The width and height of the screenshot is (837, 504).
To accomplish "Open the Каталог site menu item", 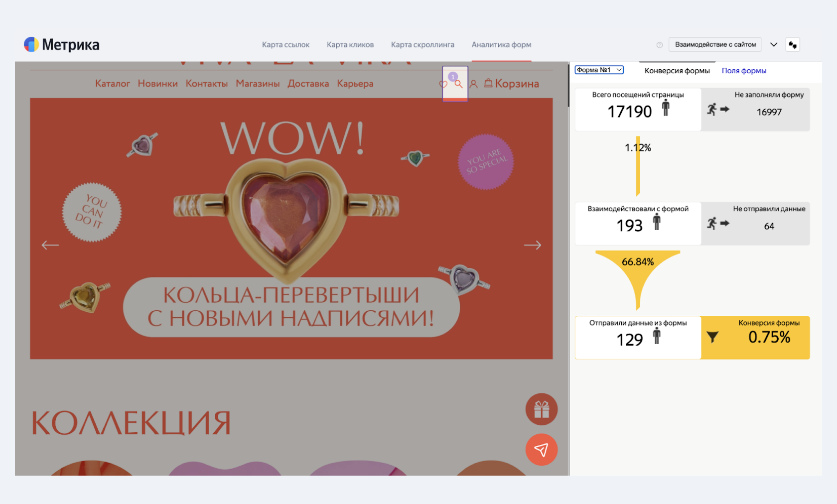I will 113,84.
